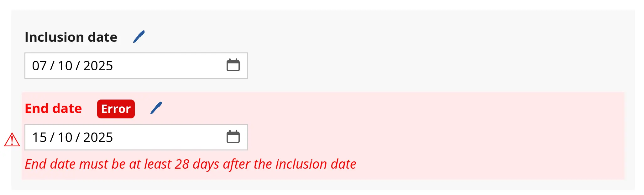The image size is (644, 195).
Task: Select day 07 in Inclusion date
Action: point(39,66)
